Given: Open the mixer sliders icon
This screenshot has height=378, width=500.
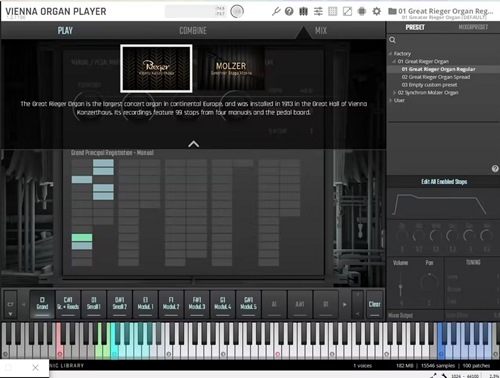Looking at the screenshot, I should click(x=318, y=12).
